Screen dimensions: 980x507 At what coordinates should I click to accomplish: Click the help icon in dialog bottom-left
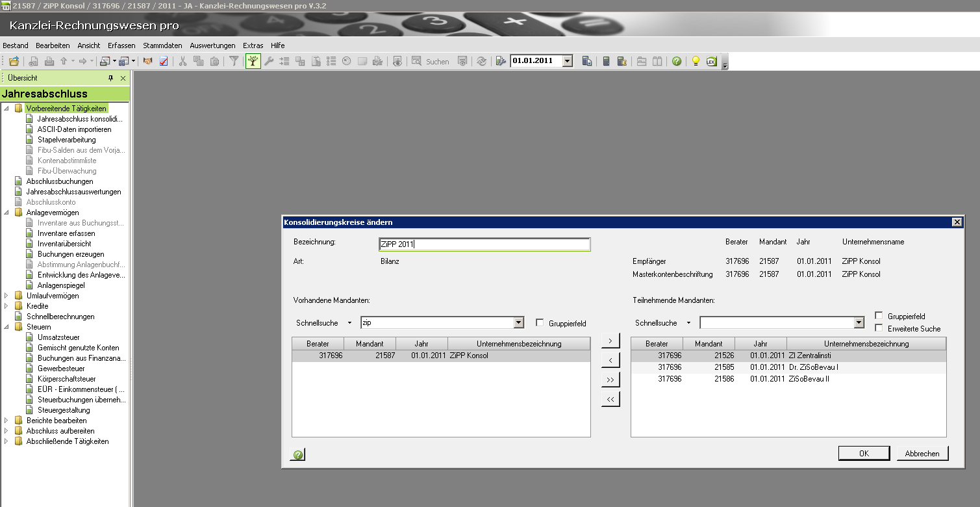click(298, 454)
